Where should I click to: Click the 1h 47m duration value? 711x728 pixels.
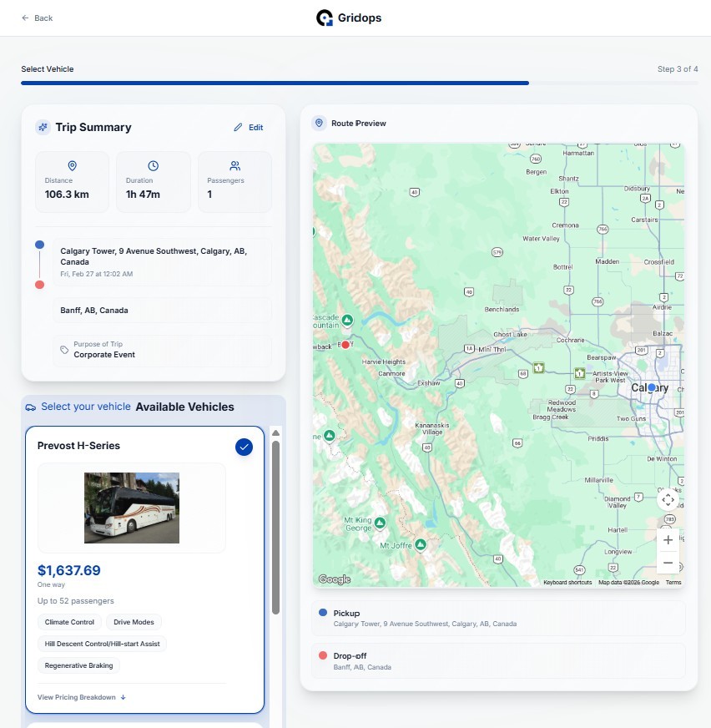(143, 195)
